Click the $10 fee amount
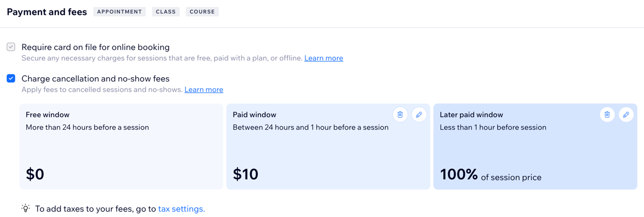The image size is (644, 217). tap(246, 174)
